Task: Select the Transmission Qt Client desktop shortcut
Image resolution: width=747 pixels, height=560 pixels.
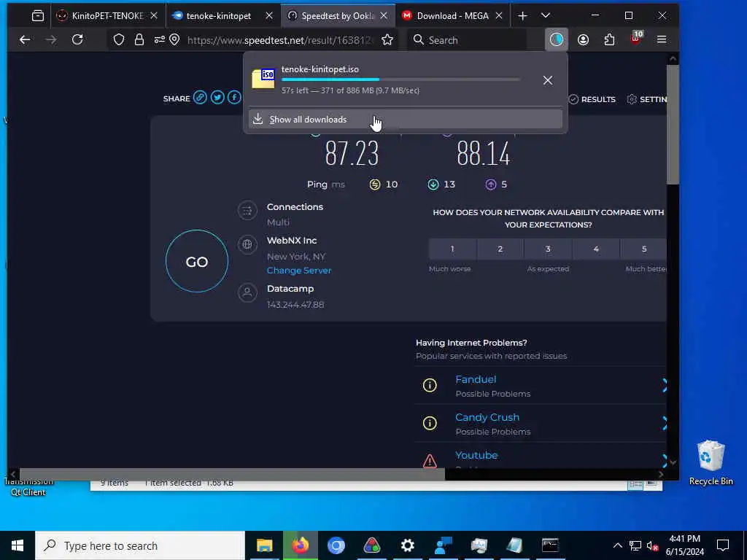Action: [x=28, y=487]
